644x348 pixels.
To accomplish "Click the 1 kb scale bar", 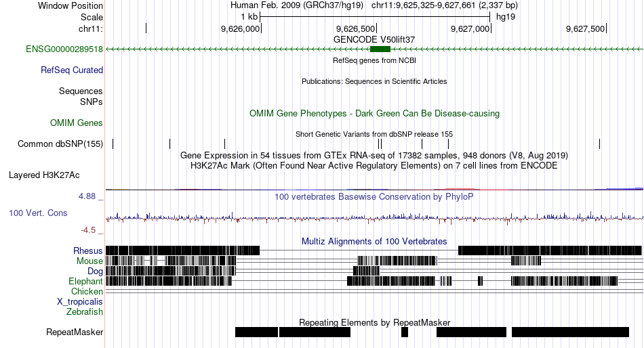I will click(375, 17).
